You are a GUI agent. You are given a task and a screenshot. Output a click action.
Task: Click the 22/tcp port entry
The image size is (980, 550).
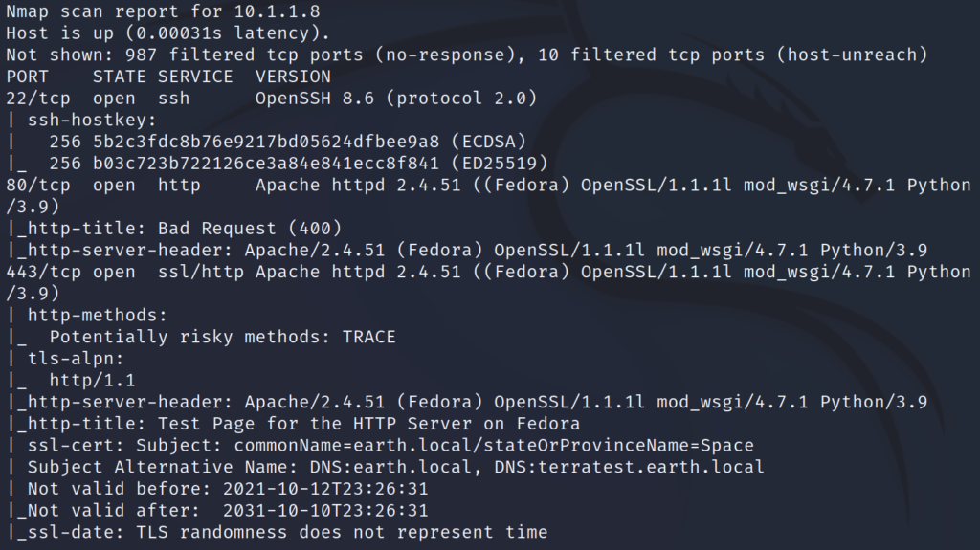tap(38, 99)
